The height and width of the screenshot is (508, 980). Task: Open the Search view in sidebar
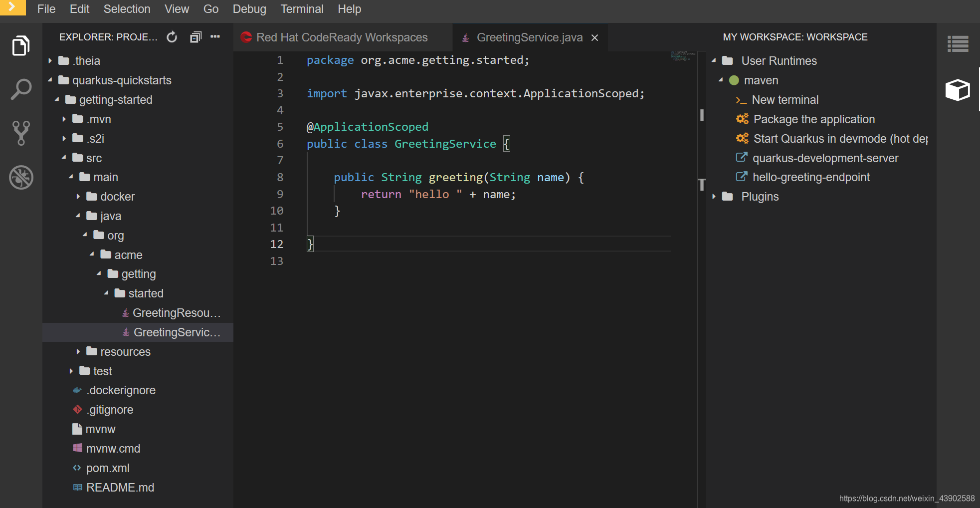tap(21, 89)
